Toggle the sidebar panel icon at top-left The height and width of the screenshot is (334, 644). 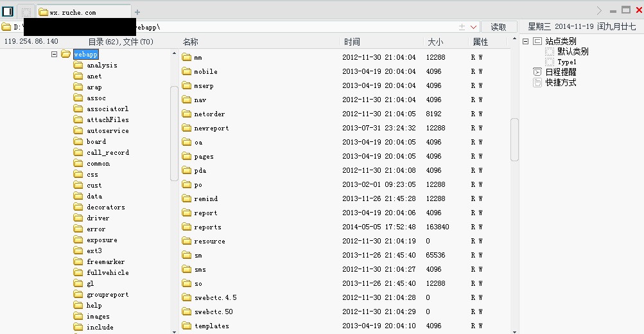coord(8,12)
